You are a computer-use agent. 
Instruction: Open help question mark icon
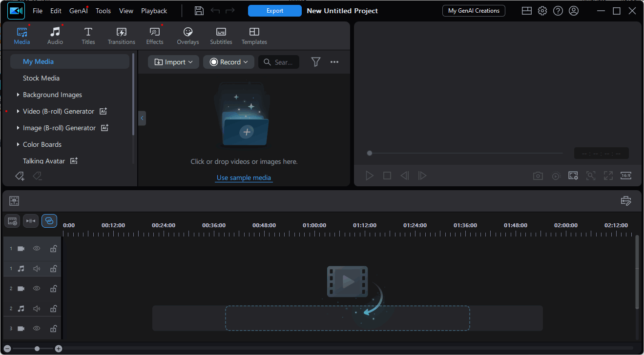pyautogui.click(x=558, y=11)
